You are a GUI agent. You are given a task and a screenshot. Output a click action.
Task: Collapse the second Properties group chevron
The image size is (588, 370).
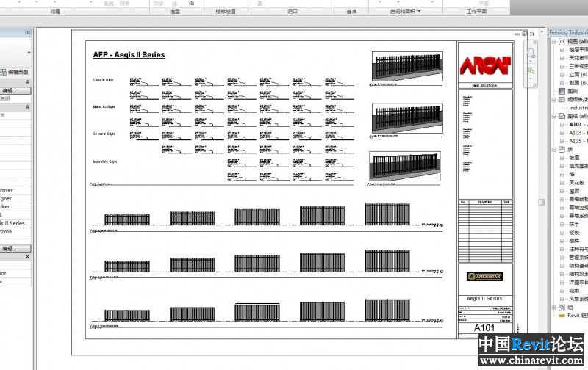pyautogui.click(x=27, y=106)
